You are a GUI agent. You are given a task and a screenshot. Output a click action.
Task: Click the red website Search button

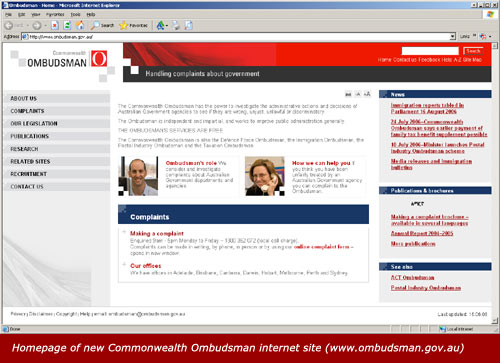[x=473, y=51]
